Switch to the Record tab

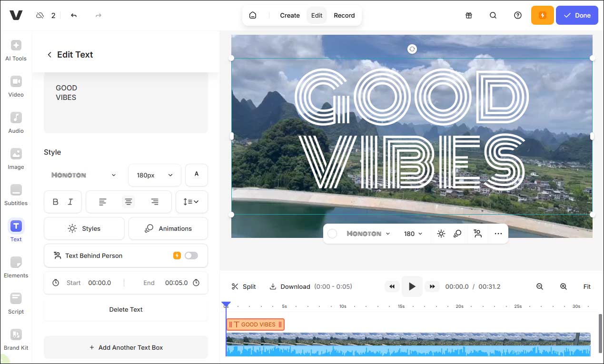tap(344, 15)
